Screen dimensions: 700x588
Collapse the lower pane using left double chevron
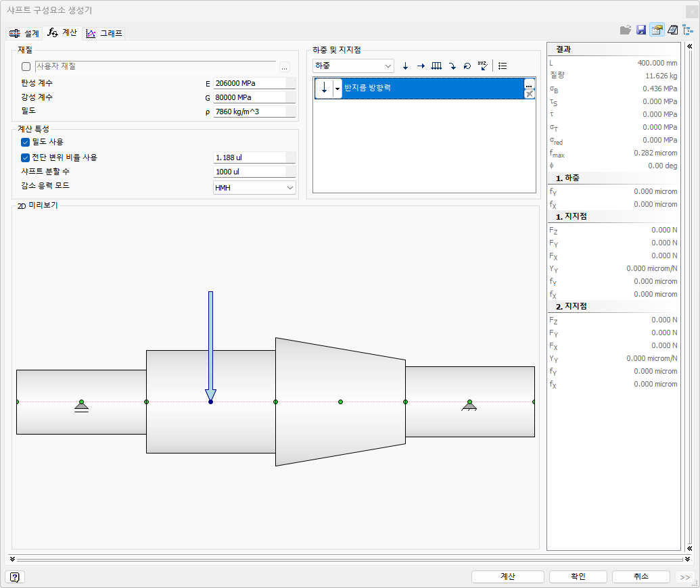[12, 559]
